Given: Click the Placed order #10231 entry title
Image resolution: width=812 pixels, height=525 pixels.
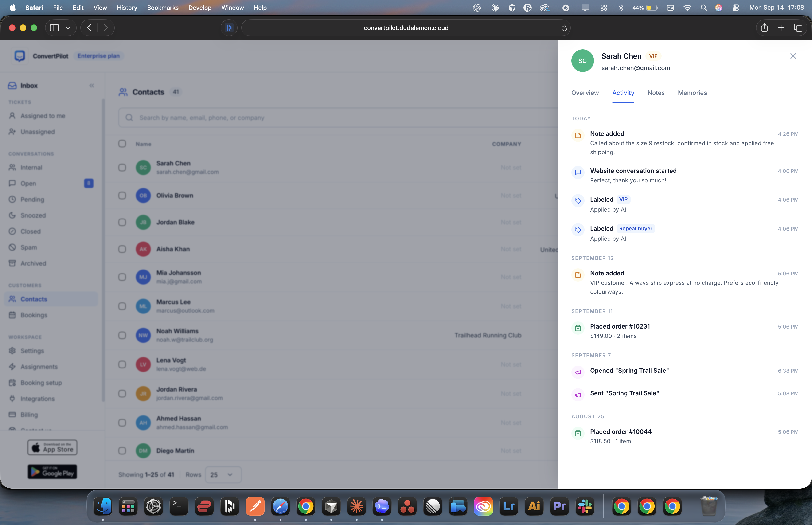Looking at the screenshot, I should tap(620, 326).
